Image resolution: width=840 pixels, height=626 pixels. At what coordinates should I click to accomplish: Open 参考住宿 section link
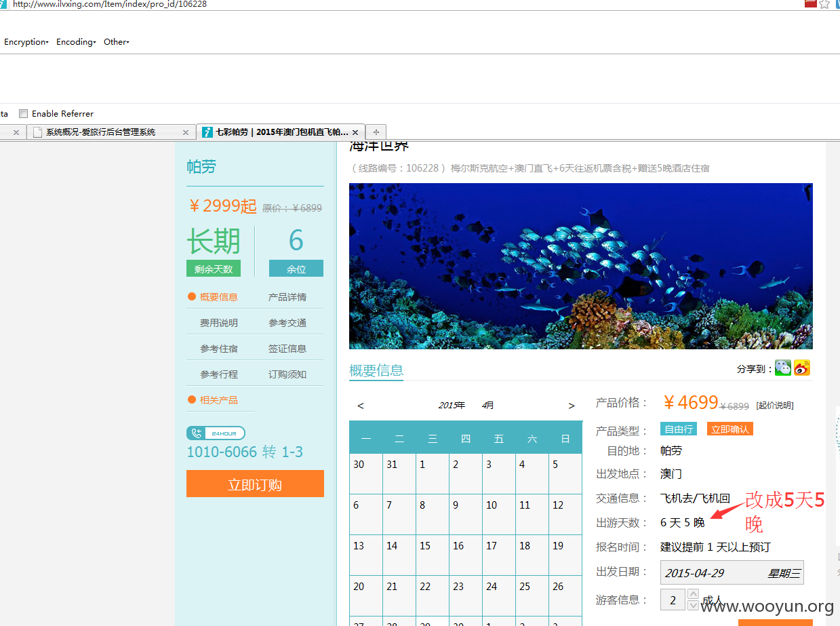click(218, 349)
